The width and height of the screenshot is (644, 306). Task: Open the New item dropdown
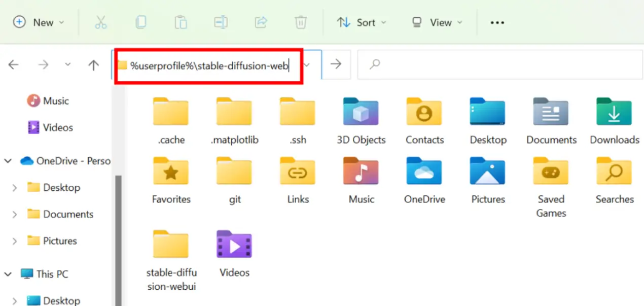39,22
